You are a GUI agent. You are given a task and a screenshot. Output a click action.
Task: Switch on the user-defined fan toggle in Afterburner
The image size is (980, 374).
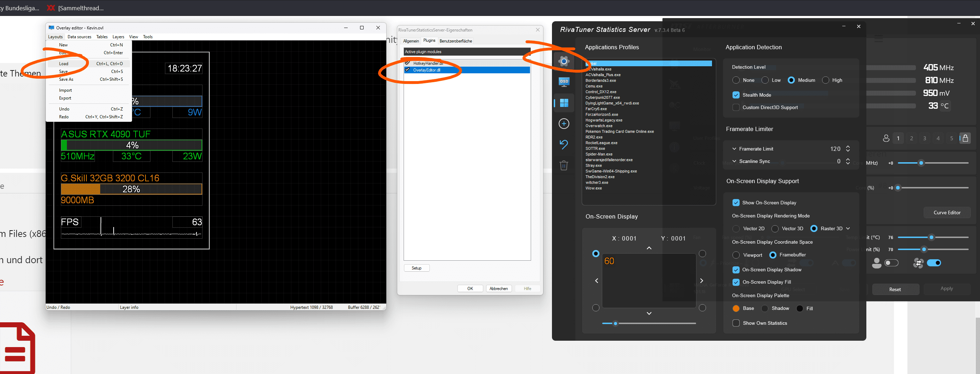891,263
